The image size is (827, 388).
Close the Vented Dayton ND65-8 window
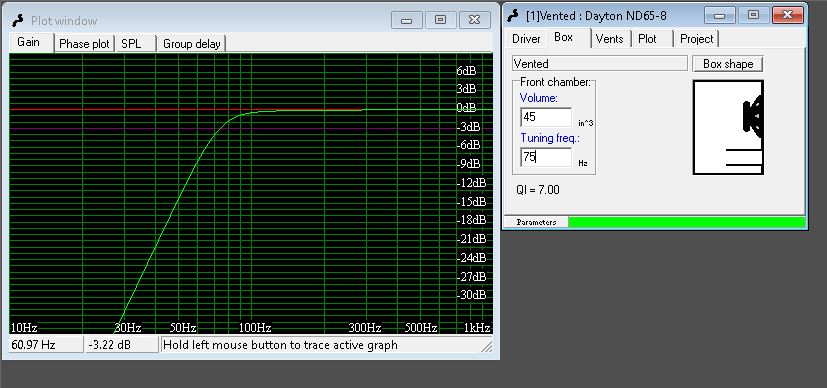tap(787, 15)
